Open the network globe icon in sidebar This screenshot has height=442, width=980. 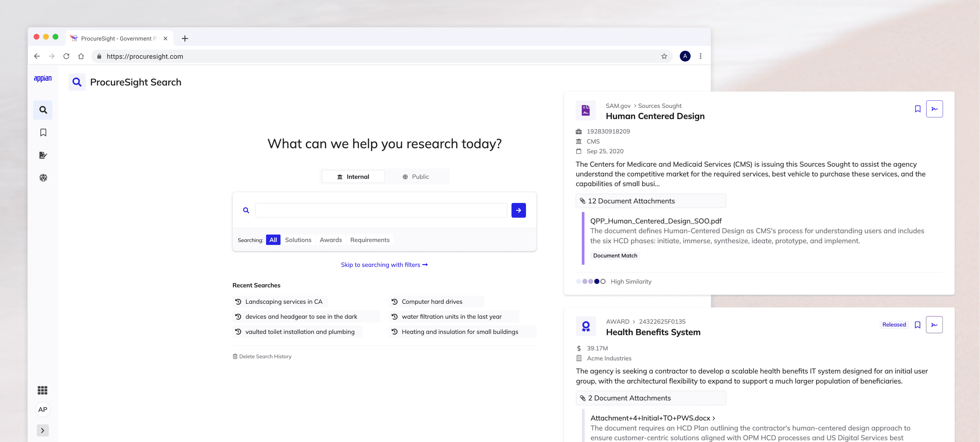click(x=43, y=178)
